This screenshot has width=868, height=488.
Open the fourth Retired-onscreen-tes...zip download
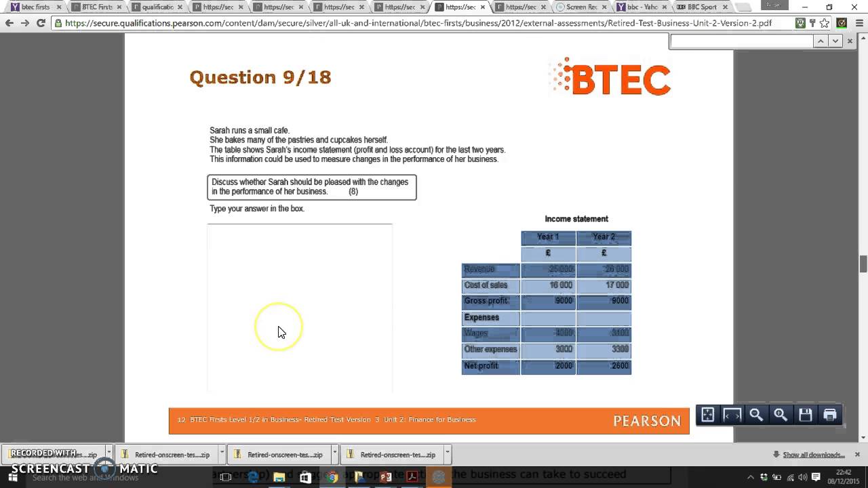(x=391, y=455)
